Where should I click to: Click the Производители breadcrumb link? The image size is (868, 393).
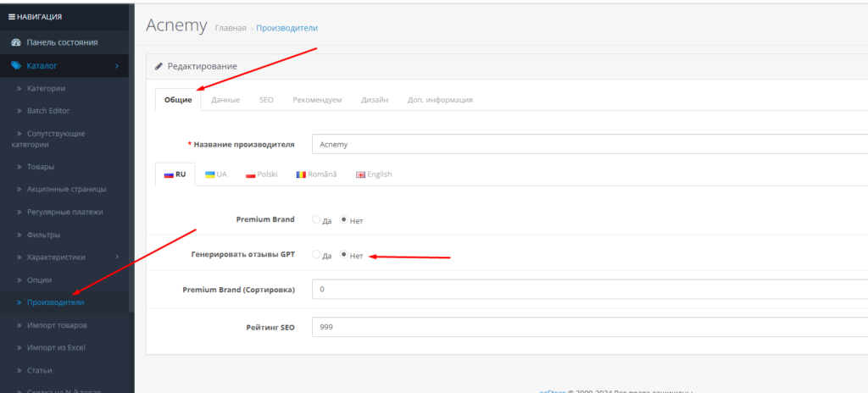[x=287, y=28]
